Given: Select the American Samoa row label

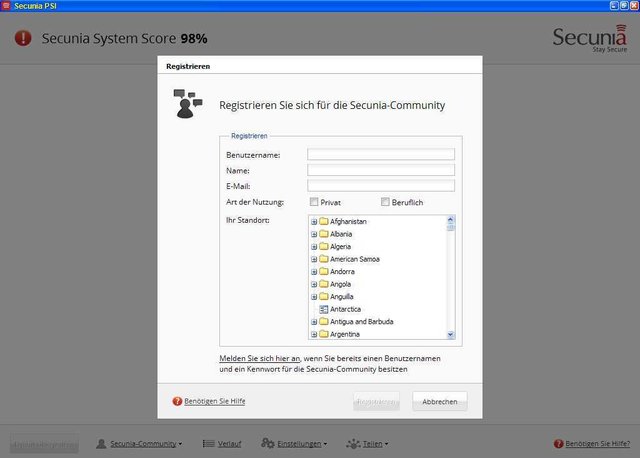Looking at the screenshot, I should pyautogui.click(x=355, y=259).
